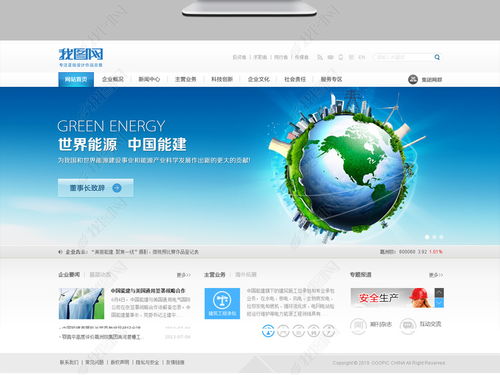The width and height of the screenshot is (500, 375).
Task: Click the speaker icon beside 企业公告
Action: [x=60, y=252]
